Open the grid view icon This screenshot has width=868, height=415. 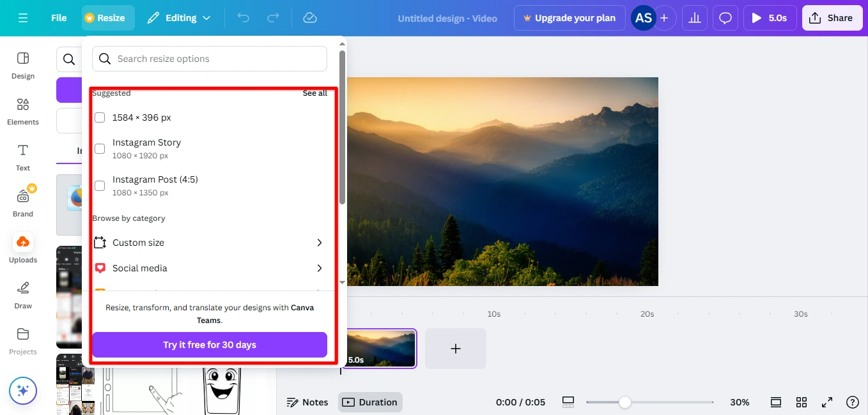tap(802, 402)
